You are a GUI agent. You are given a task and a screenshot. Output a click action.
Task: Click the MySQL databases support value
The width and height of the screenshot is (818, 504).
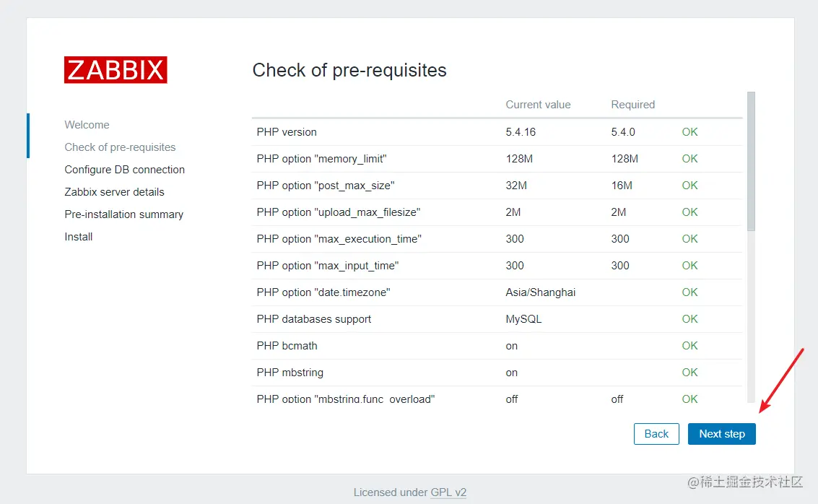(x=523, y=319)
